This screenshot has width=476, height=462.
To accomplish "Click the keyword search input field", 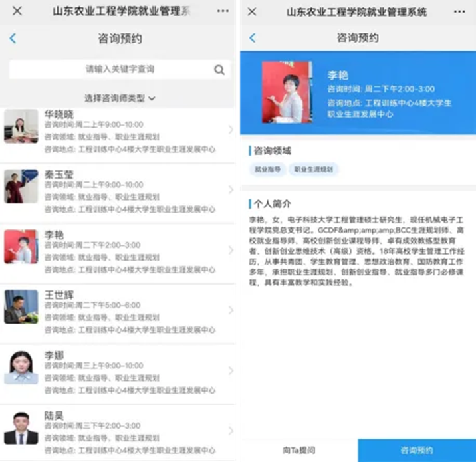I will coord(113,70).
